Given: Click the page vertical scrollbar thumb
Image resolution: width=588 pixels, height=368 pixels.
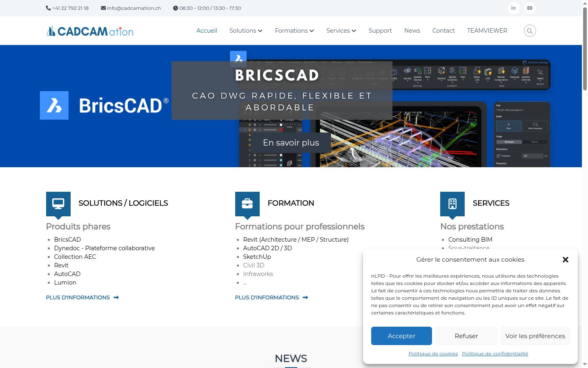Looking at the screenshot, I should 585,48.
